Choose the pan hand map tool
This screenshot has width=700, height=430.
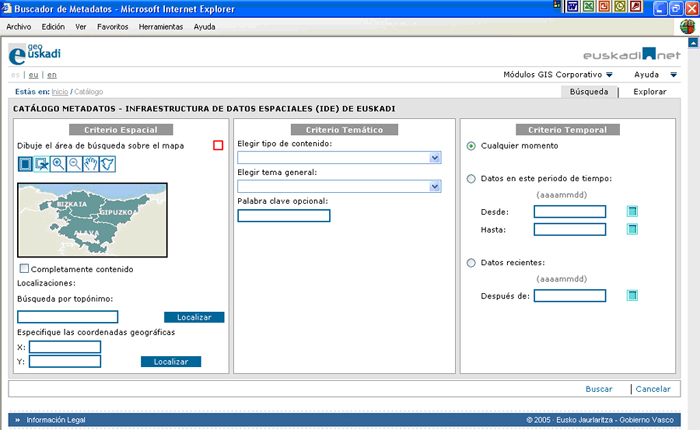[90, 164]
